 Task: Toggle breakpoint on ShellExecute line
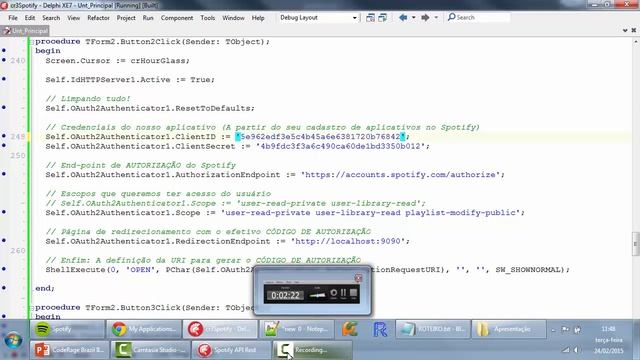point(4,269)
